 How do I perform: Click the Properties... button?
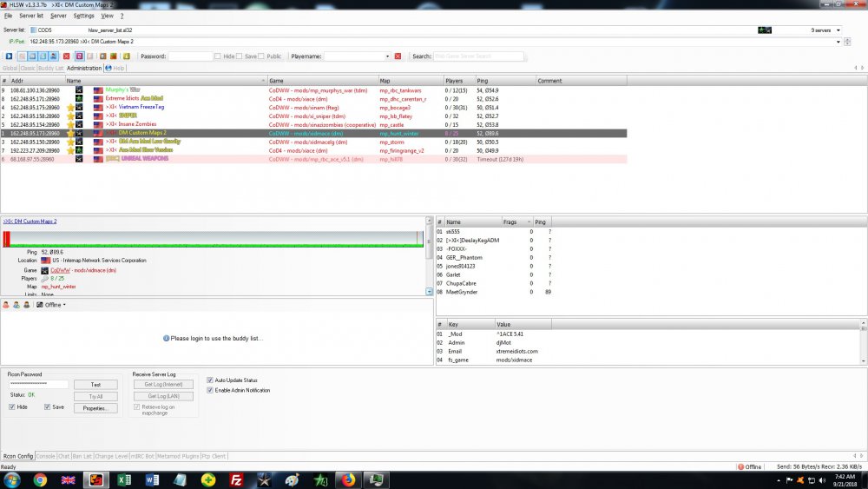pos(95,407)
